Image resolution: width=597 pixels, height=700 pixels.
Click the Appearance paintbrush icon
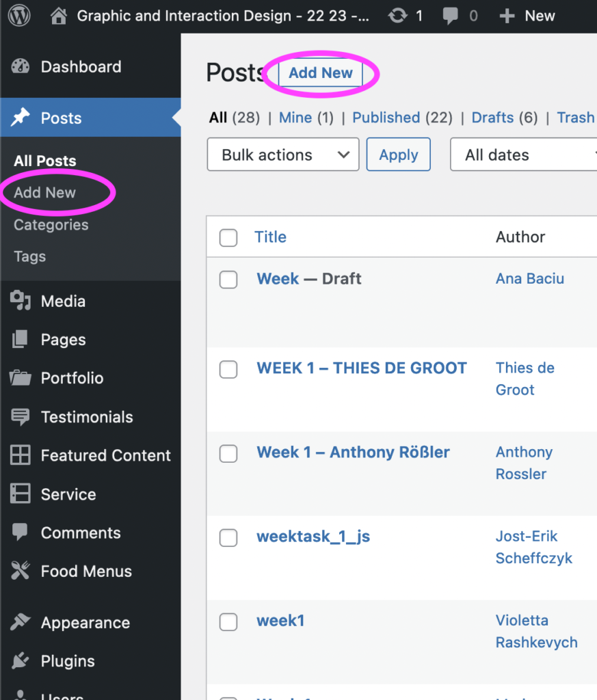coord(21,623)
